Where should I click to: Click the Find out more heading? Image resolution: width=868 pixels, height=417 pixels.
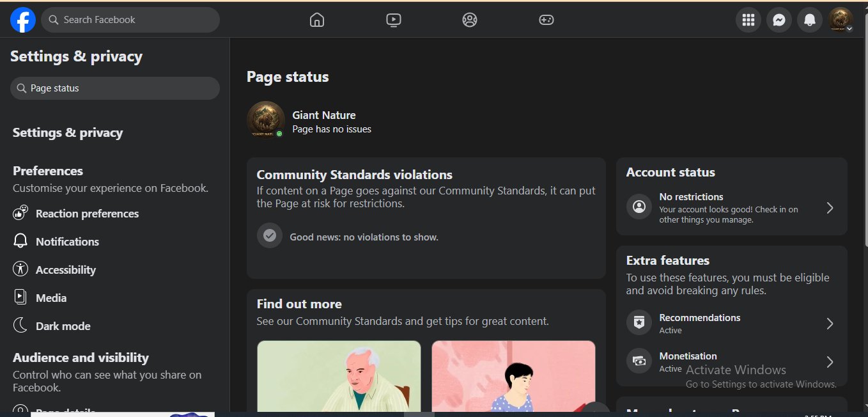coord(299,304)
